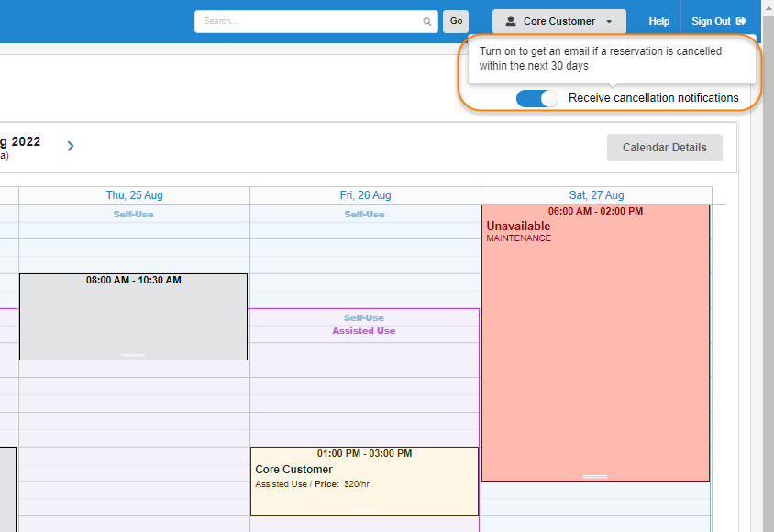Toggle Receive cancellation notifications switch

[536, 98]
